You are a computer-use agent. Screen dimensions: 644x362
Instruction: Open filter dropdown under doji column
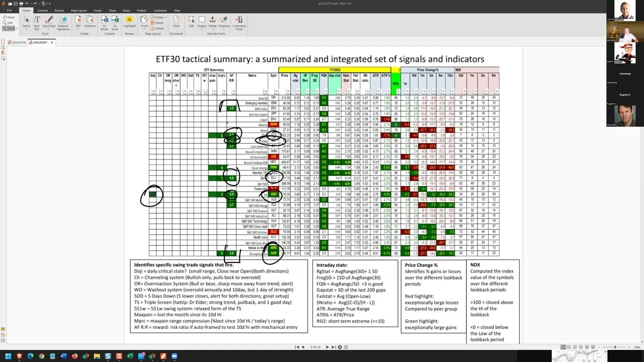pos(154,92)
